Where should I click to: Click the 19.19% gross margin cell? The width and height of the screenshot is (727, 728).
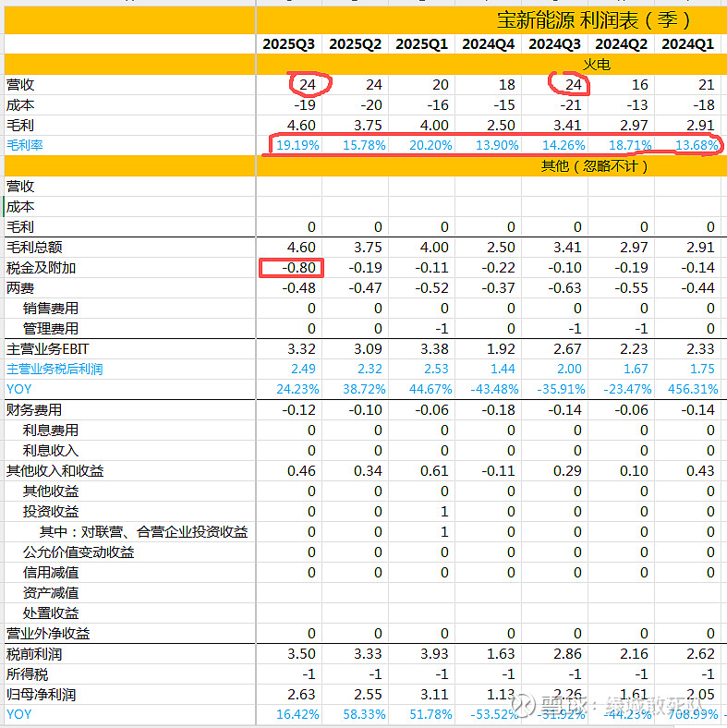297,145
